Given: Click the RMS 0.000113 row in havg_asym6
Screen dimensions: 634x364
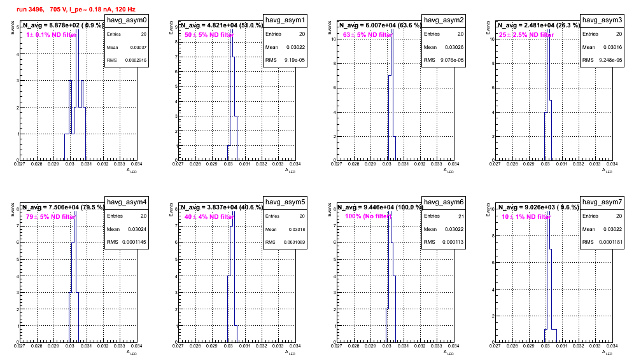Looking at the screenshot, I should point(444,242).
